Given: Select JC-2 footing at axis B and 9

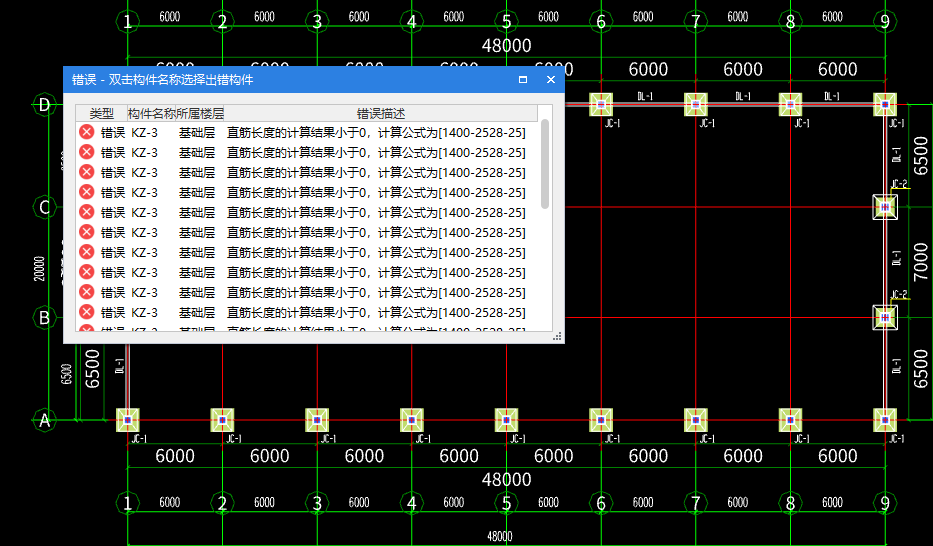Looking at the screenshot, I should (x=885, y=318).
